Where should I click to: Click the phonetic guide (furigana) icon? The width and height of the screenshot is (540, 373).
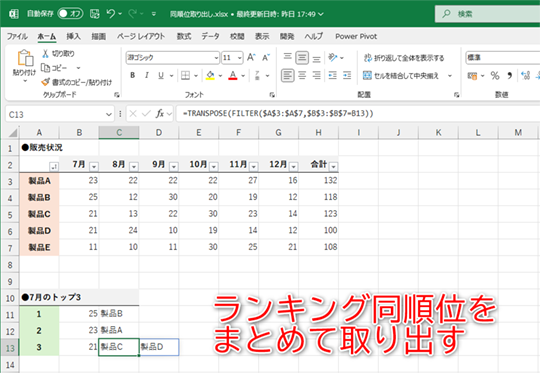coord(257,75)
